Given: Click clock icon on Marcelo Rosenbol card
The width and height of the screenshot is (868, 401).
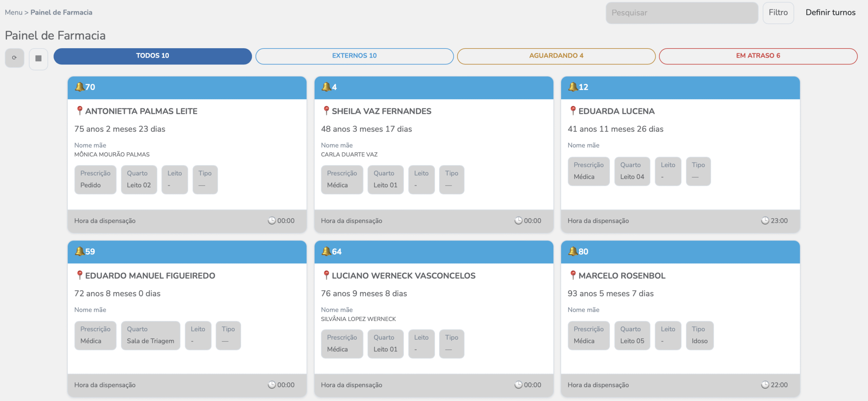Looking at the screenshot, I should coord(765,385).
